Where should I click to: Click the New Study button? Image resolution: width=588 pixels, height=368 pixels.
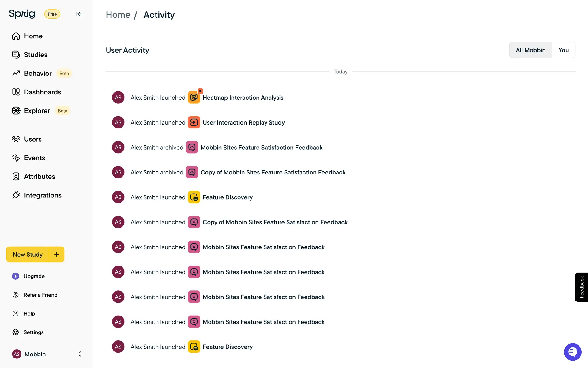point(28,254)
